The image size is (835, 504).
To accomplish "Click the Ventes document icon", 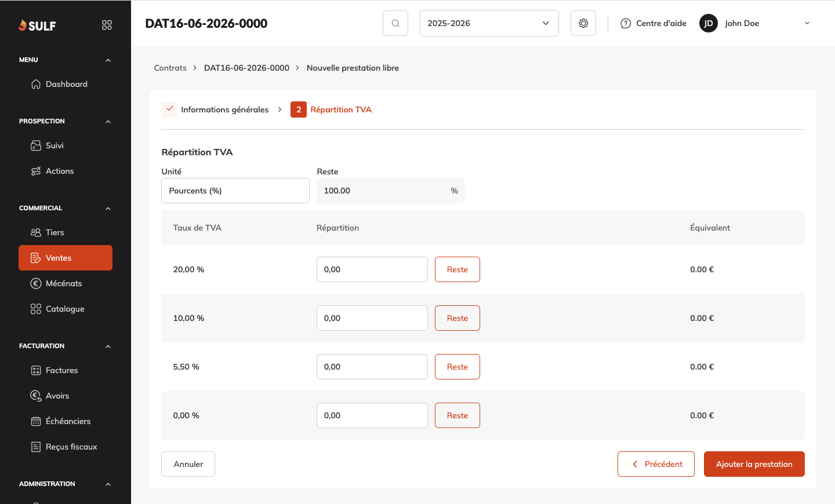I will tap(36, 258).
